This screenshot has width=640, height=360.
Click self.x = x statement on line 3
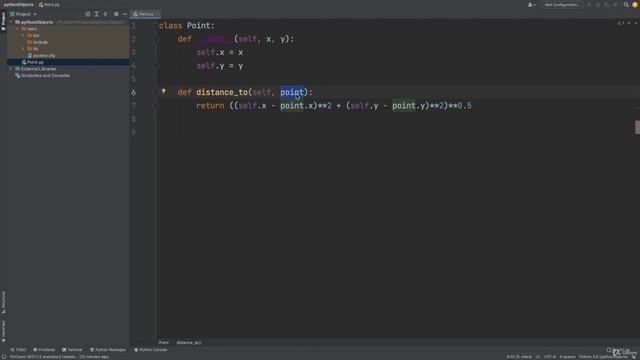point(220,53)
